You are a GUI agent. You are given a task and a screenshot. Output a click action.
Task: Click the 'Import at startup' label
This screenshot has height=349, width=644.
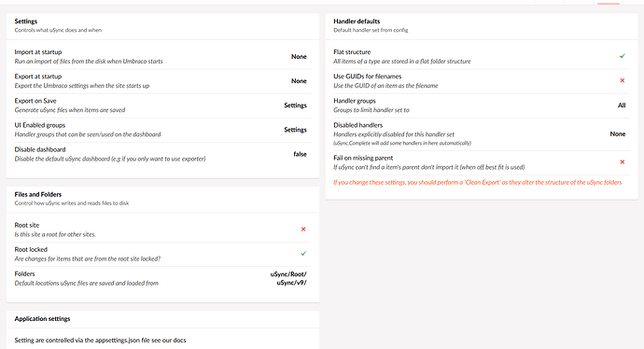pos(38,52)
